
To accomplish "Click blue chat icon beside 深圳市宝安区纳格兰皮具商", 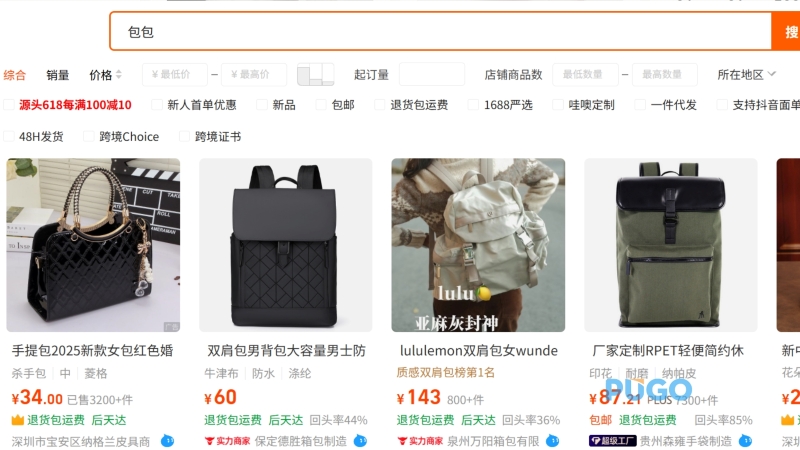I will [167, 440].
